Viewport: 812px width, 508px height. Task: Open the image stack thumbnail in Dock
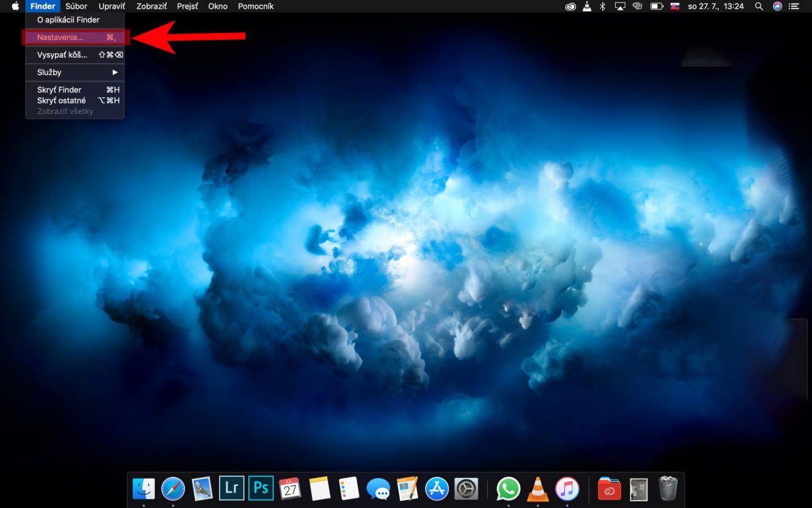coord(638,489)
